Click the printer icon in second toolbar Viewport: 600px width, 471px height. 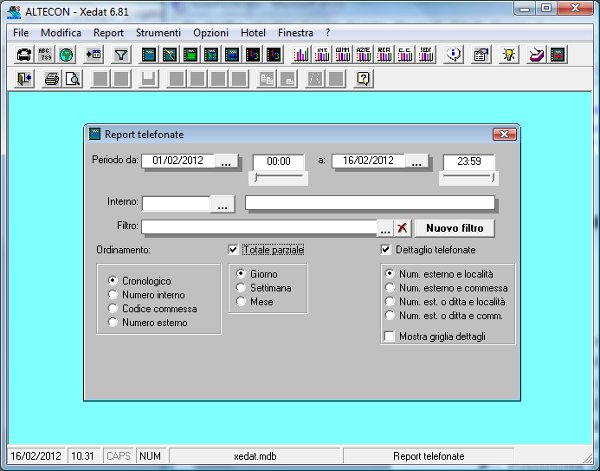(x=52, y=79)
